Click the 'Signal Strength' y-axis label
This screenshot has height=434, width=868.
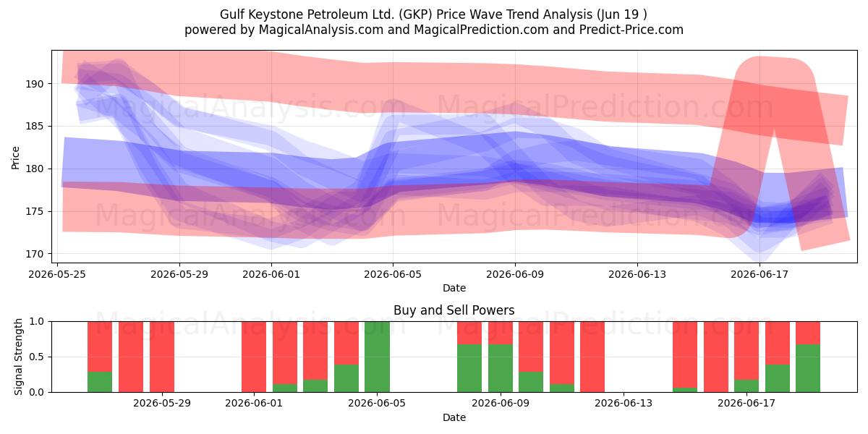coord(19,357)
